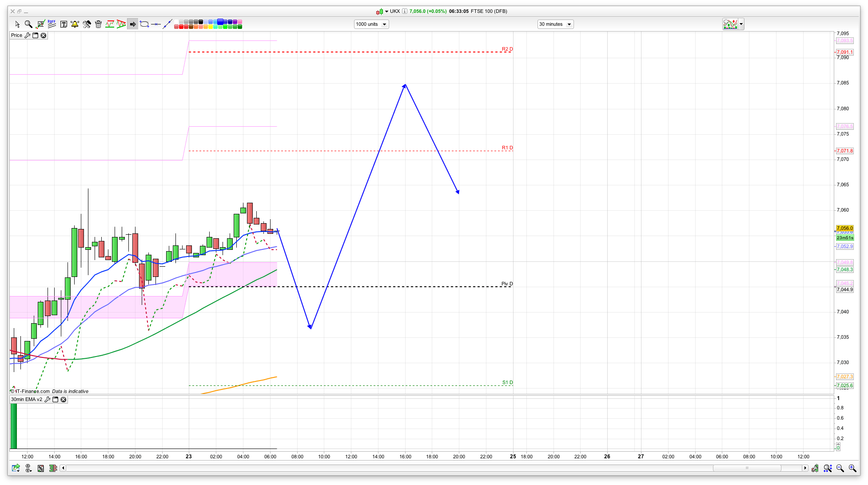
Task: Select the ellipse drawing tool
Action: click(x=144, y=24)
